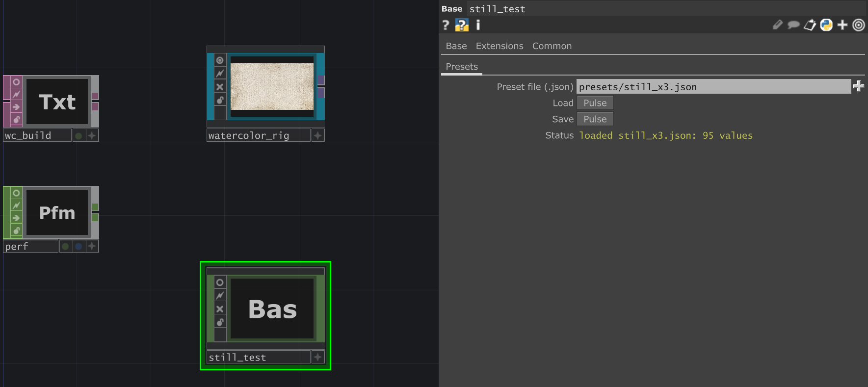The image size is (868, 387).
Task: Toggle lock flag on still_test node
Action: (x=220, y=322)
